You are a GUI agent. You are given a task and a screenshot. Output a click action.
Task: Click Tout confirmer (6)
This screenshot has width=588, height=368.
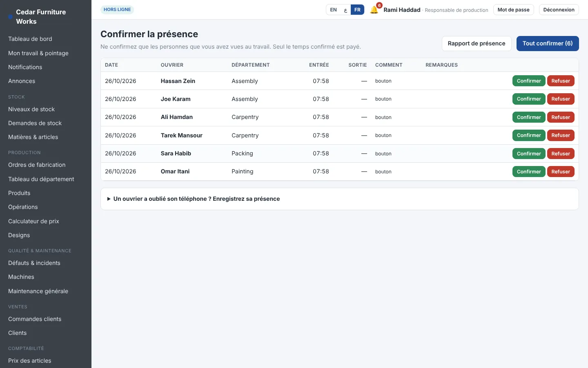[548, 43]
